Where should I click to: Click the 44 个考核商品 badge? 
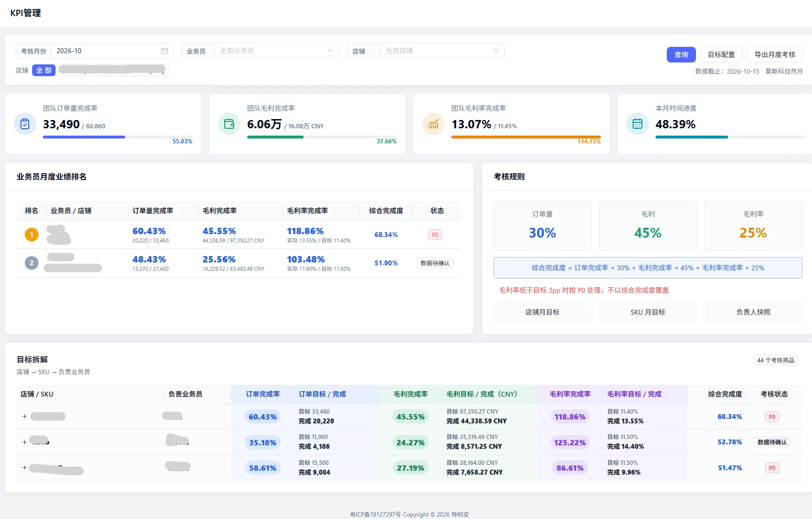click(x=775, y=360)
